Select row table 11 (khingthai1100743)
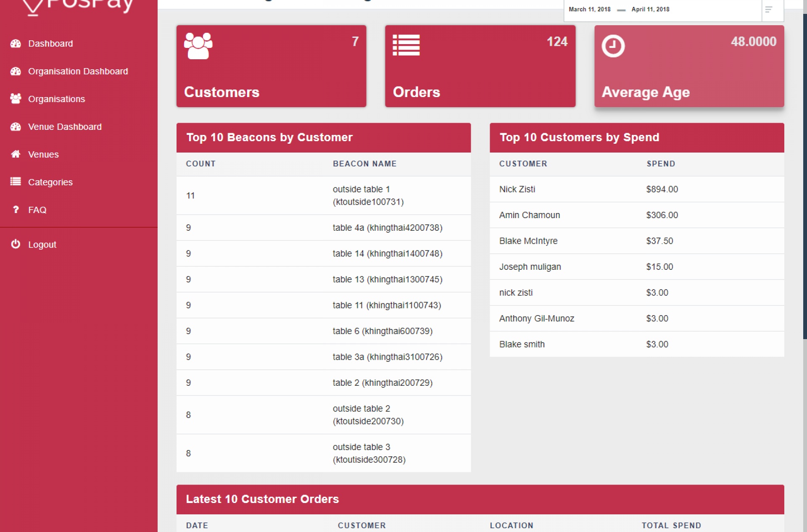 coord(324,305)
